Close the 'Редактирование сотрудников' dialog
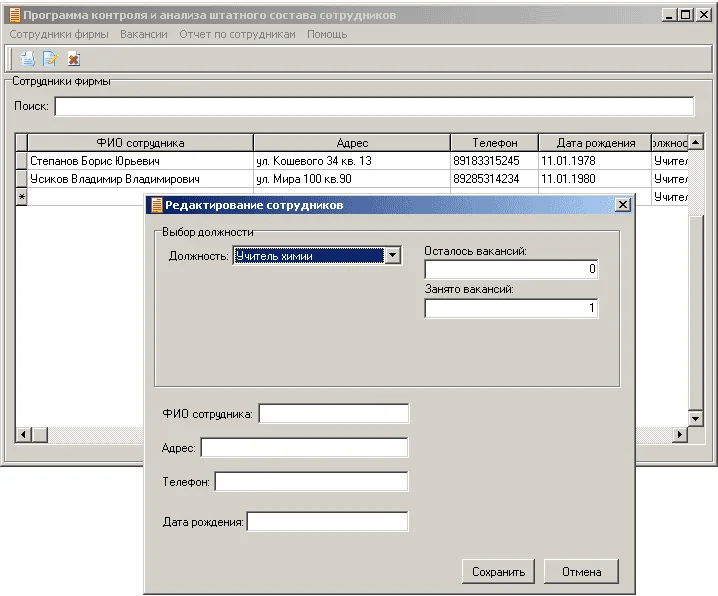This screenshot has width=718, height=596. (x=622, y=205)
